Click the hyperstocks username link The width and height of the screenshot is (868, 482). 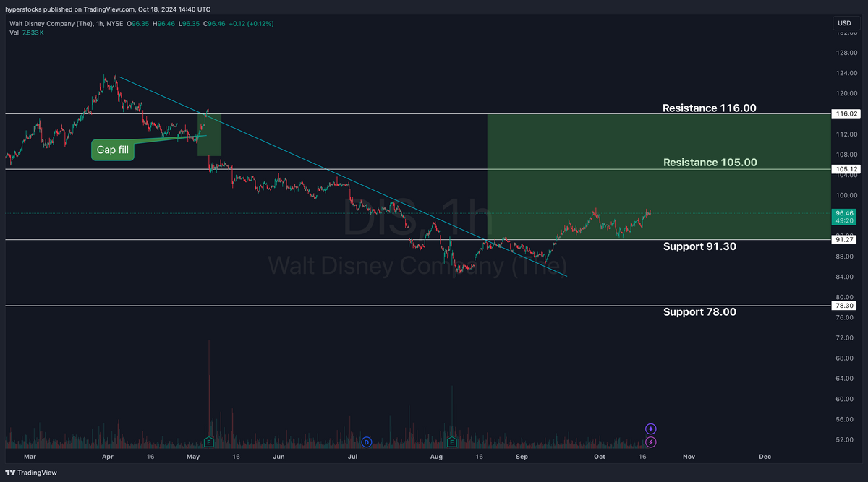23,9
